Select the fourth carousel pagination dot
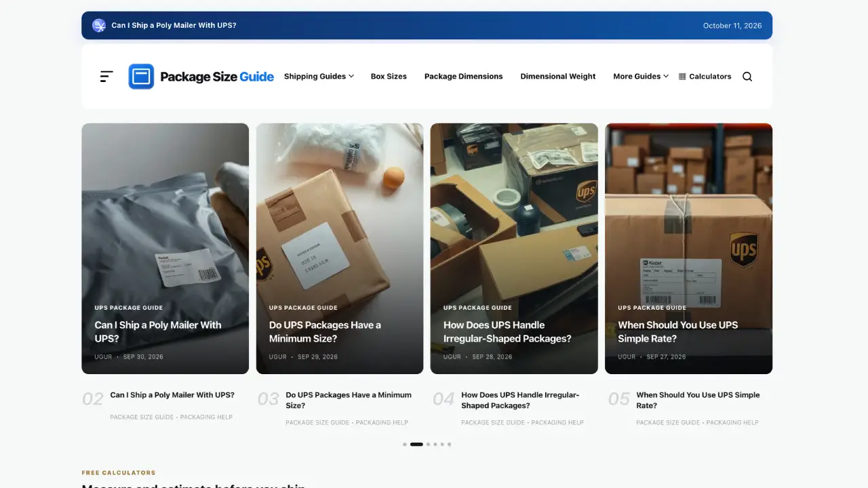Image resolution: width=868 pixels, height=488 pixels. click(x=435, y=445)
